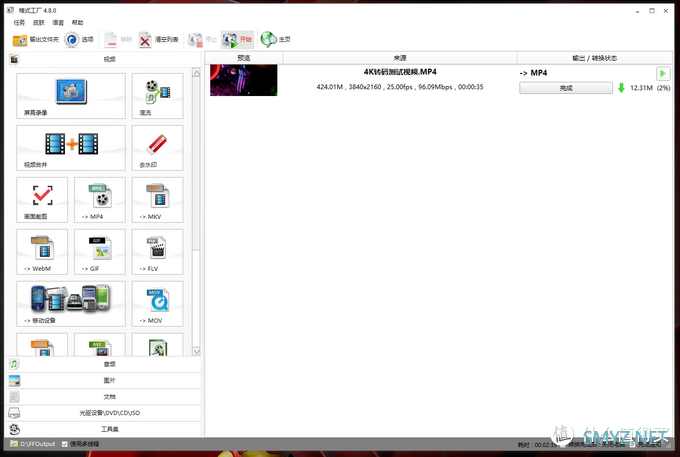
Task: Select the 屏幕录像 screen recorder tool
Action: [x=71, y=96]
